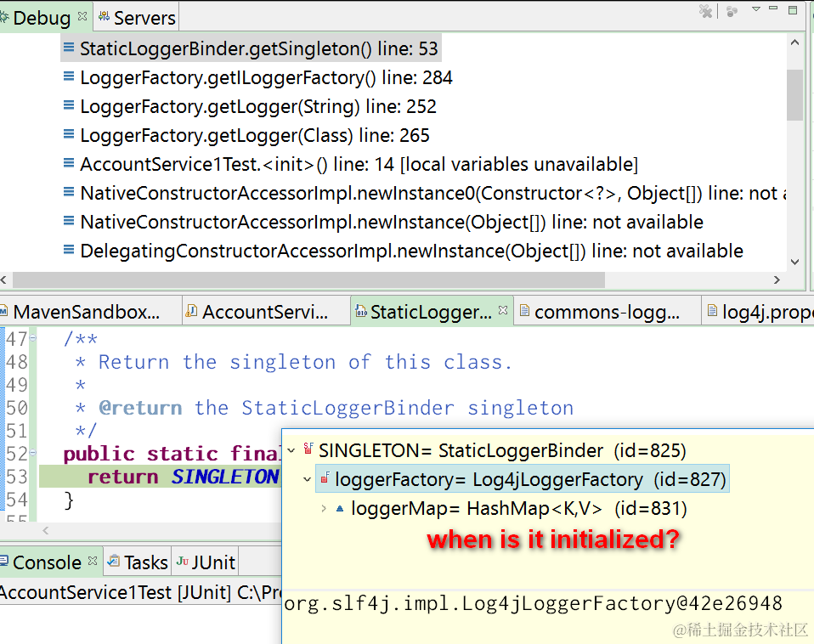This screenshot has height=644, width=814.
Task: Switch to the JUnit view tab
Action: (206, 562)
